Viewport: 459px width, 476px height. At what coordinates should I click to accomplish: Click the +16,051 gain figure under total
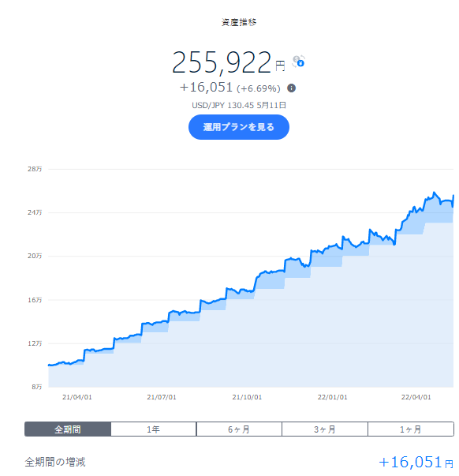[x=206, y=88]
